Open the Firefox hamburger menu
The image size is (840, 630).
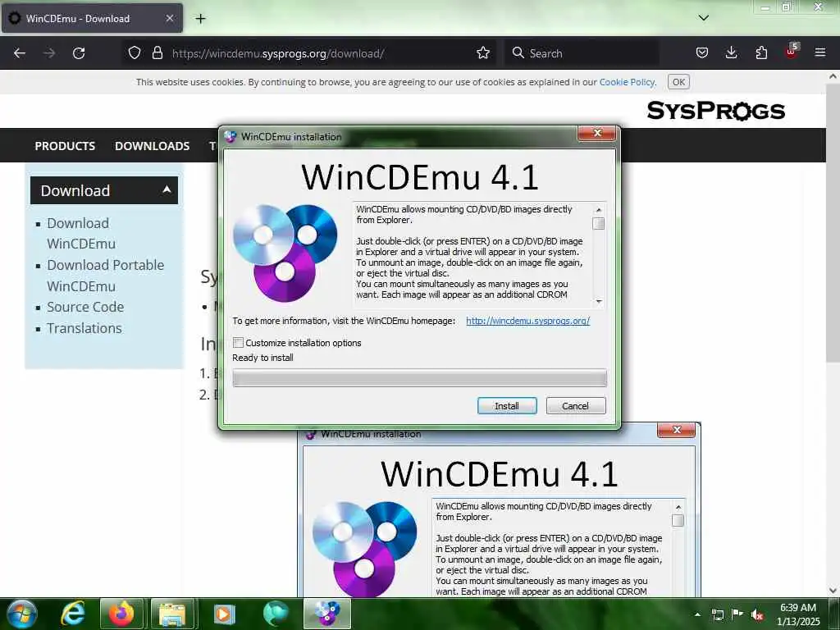820,53
